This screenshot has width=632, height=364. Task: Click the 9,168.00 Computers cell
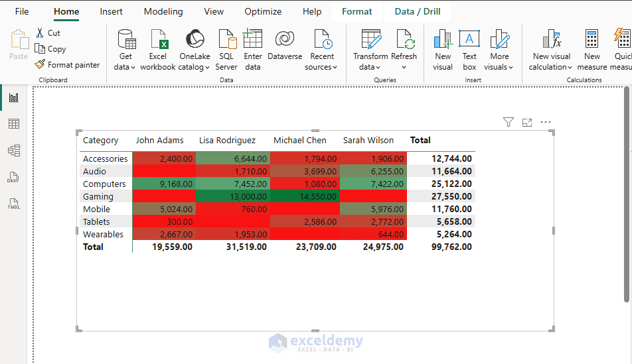coord(164,184)
